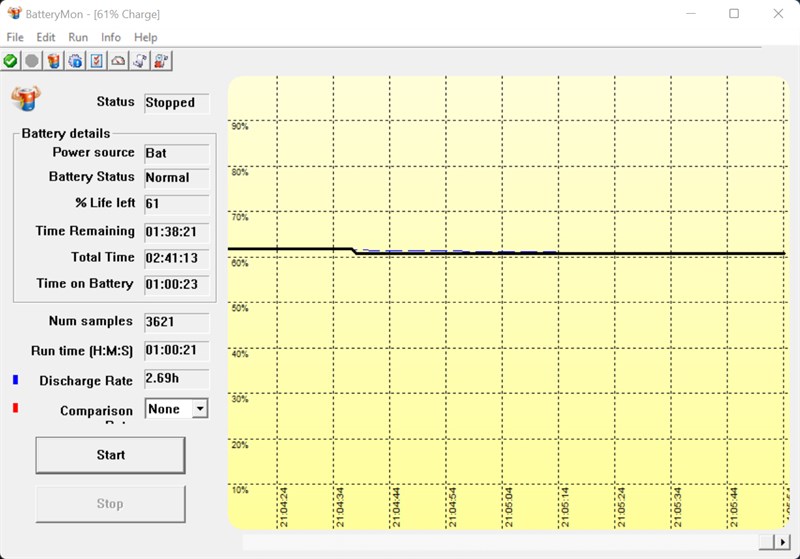Click the Num samples value field
Screen dimensions: 800x559
(176, 322)
